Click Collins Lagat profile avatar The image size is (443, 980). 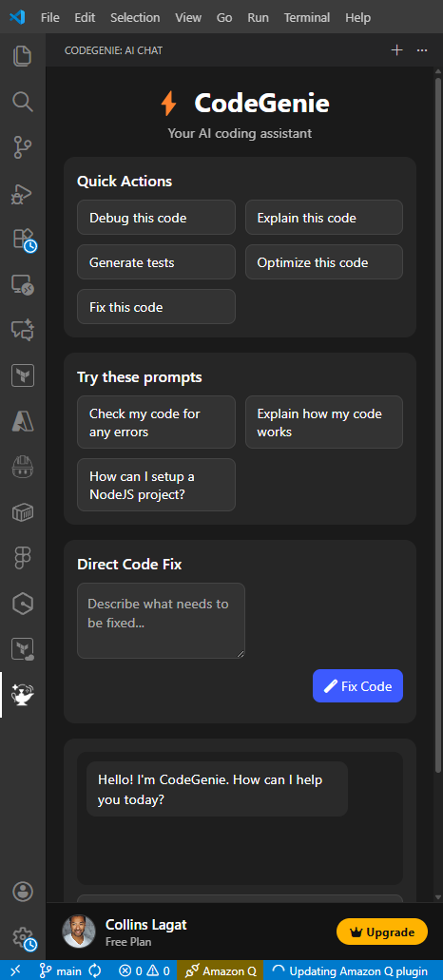pos(79,932)
